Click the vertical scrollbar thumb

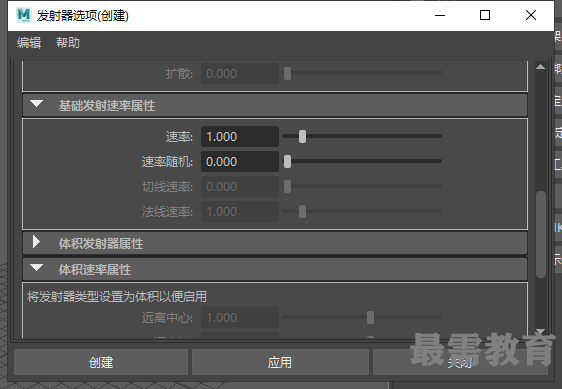pyautogui.click(x=541, y=234)
